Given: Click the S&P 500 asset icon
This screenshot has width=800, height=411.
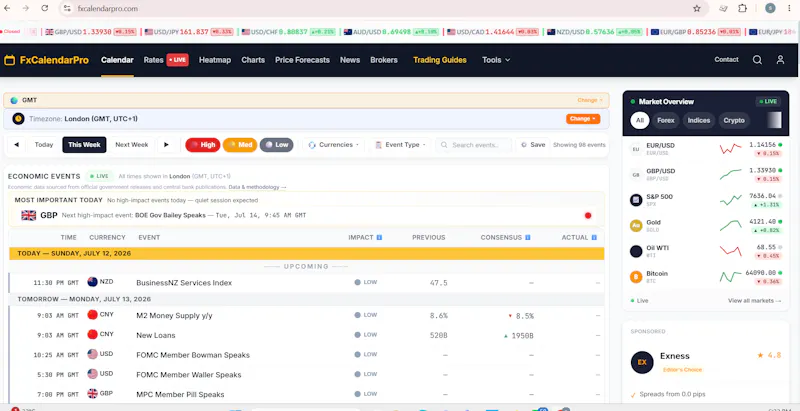Looking at the screenshot, I should point(636,200).
